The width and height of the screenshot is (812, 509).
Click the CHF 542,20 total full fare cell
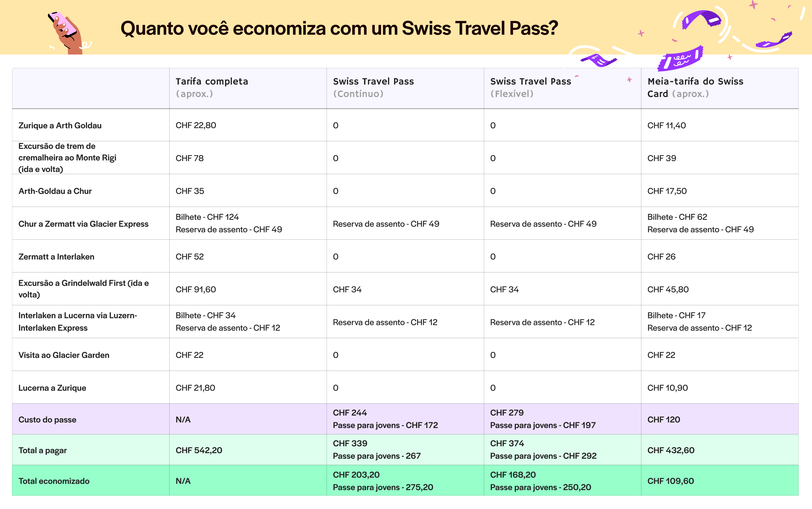(199, 450)
